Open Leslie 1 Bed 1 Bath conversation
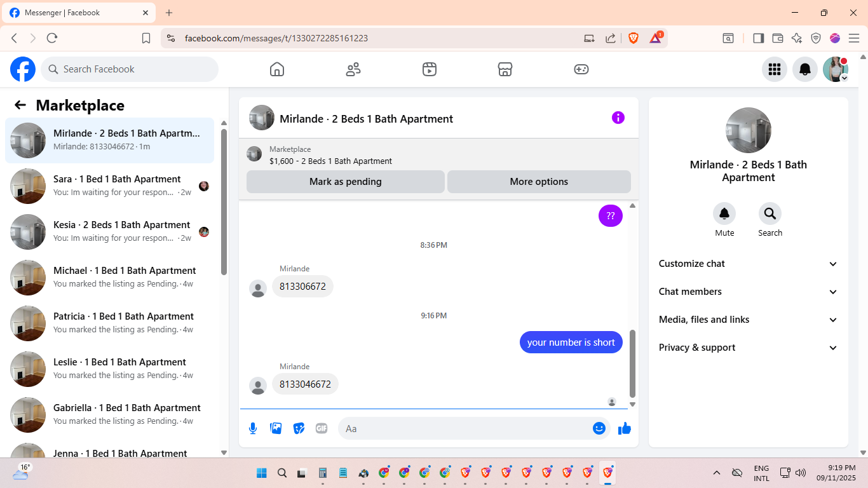The width and height of the screenshot is (868, 488). 109,369
